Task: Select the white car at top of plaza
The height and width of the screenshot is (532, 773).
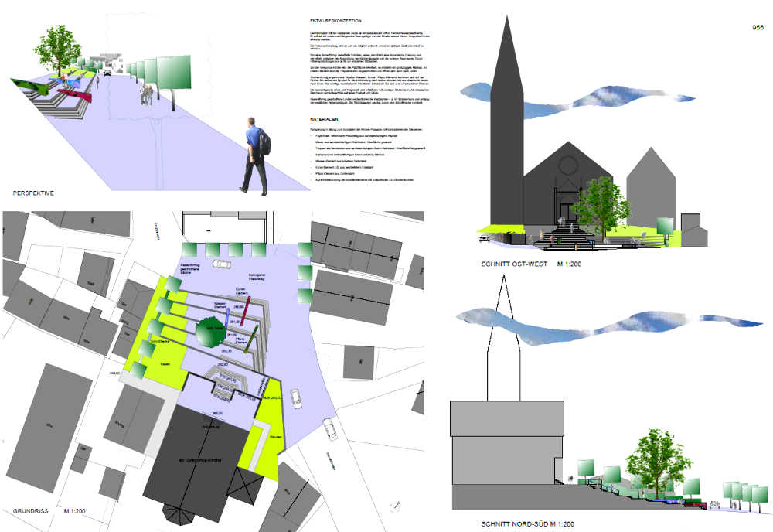Action: (221, 265)
